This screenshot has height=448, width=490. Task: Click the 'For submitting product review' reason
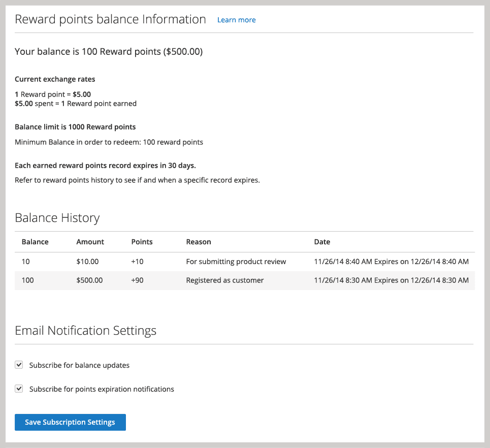236,262
